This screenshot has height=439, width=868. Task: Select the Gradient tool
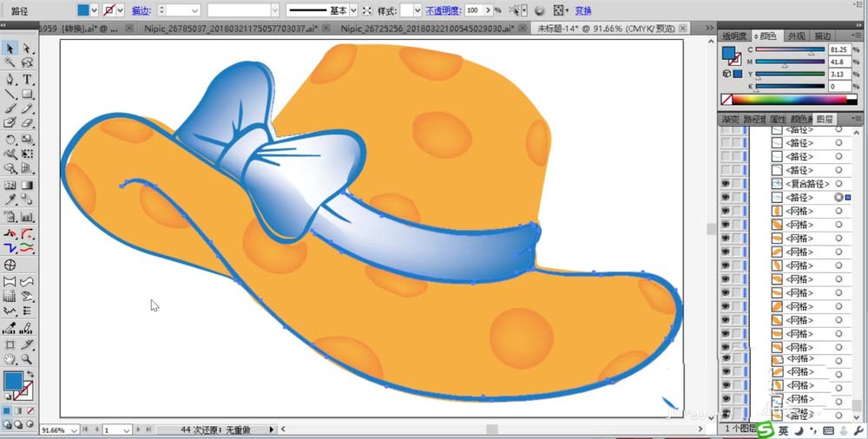(x=27, y=186)
